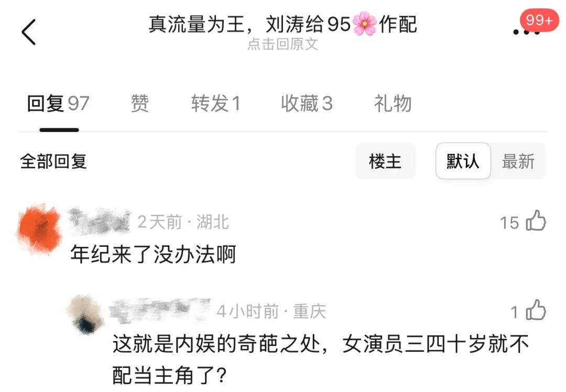The height and width of the screenshot is (392, 566).
Task: Tap the flower emoji in the title
Action: pyautogui.click(x=365, y=24)
